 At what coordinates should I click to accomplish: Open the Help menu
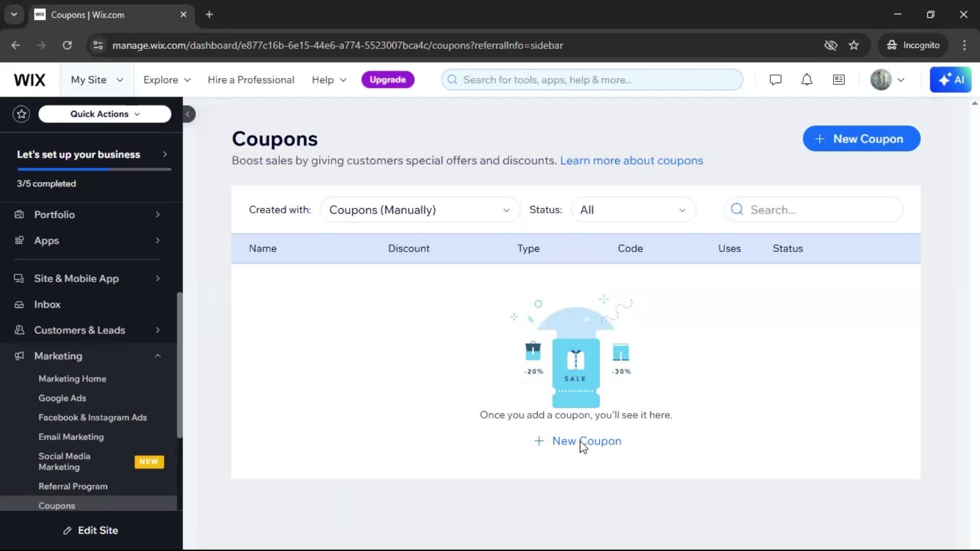329,80
